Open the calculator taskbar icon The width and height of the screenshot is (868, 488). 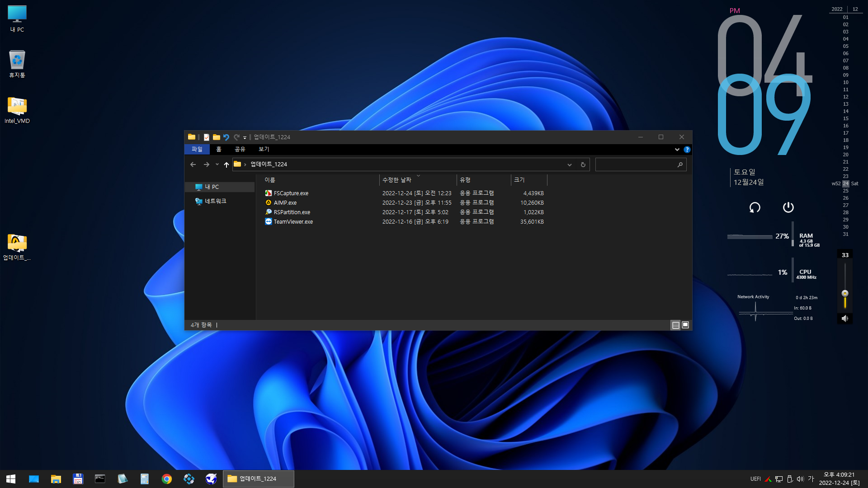(145, 479)
